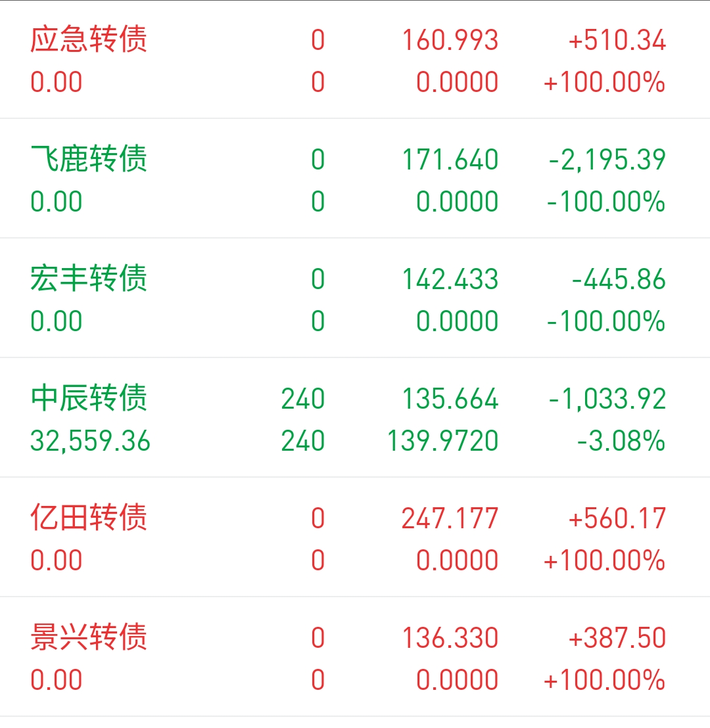This screenshot has width=710, height=728.
Task: Select cost price 247.177
Action: point(450,518)
